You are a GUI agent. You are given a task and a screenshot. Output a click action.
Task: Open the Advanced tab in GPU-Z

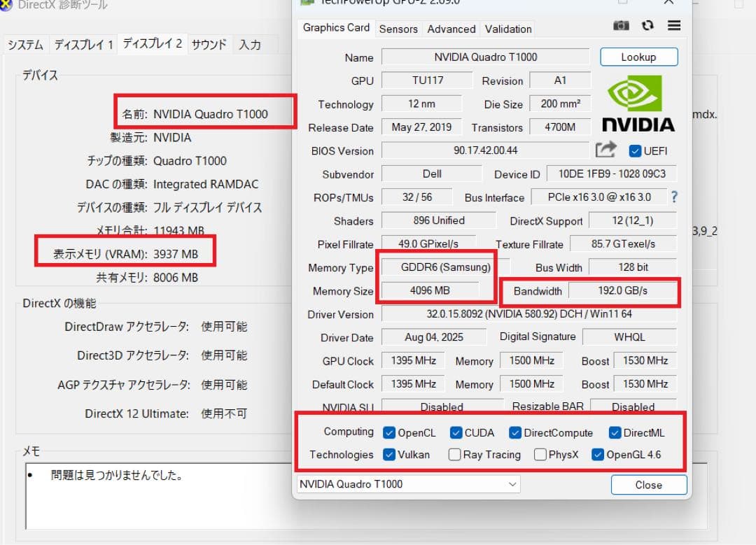coord(451,29)
